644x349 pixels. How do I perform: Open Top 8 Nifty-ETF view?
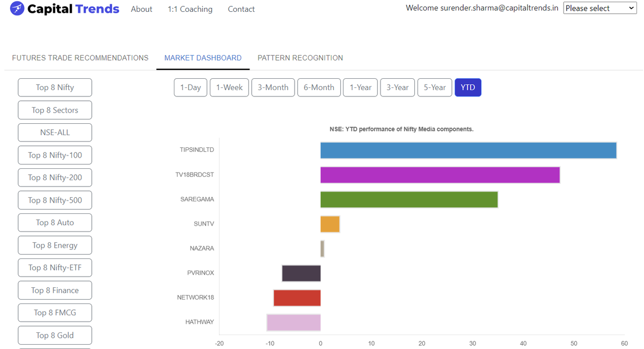point(55,268)
